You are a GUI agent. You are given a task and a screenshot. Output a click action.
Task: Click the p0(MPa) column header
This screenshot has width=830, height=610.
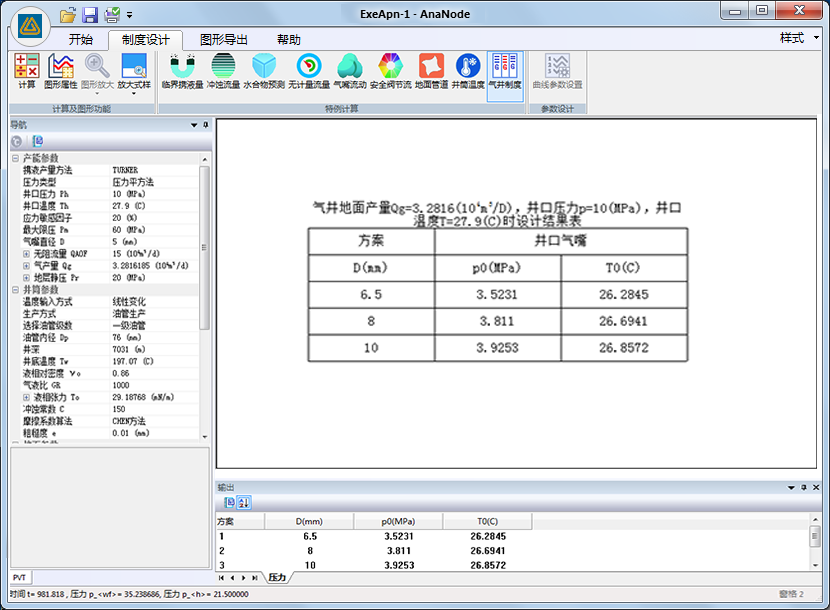tap(398, 522)
